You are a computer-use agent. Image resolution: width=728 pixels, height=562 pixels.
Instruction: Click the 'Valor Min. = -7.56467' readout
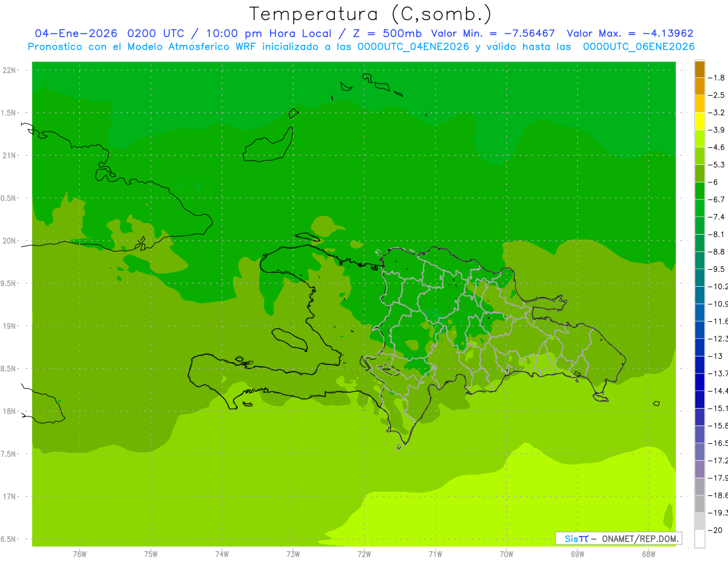493,33
